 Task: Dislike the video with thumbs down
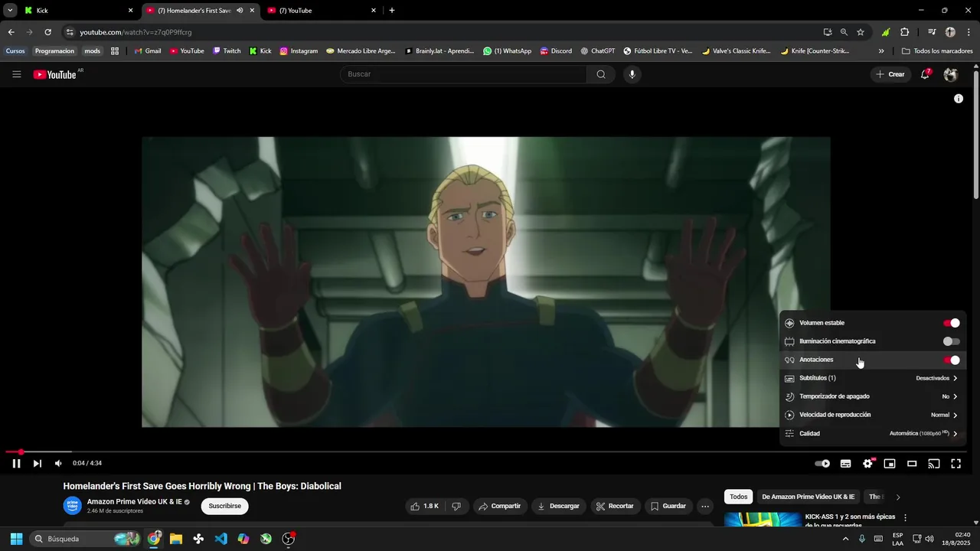point(456,506)
